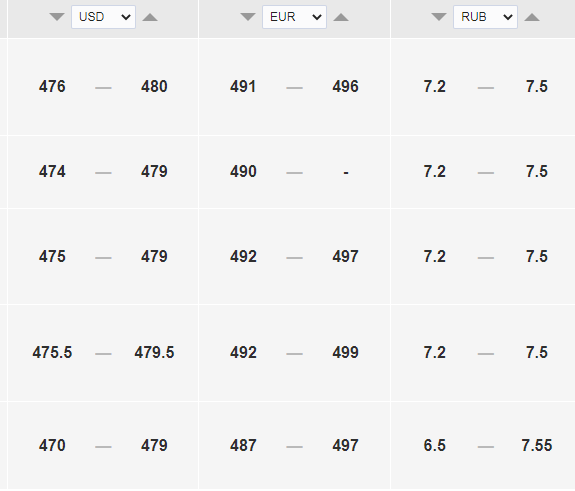Viewport: 575px width, 491px height.
Task: Select EUR buy rate 487
Action: coord(243,446)
